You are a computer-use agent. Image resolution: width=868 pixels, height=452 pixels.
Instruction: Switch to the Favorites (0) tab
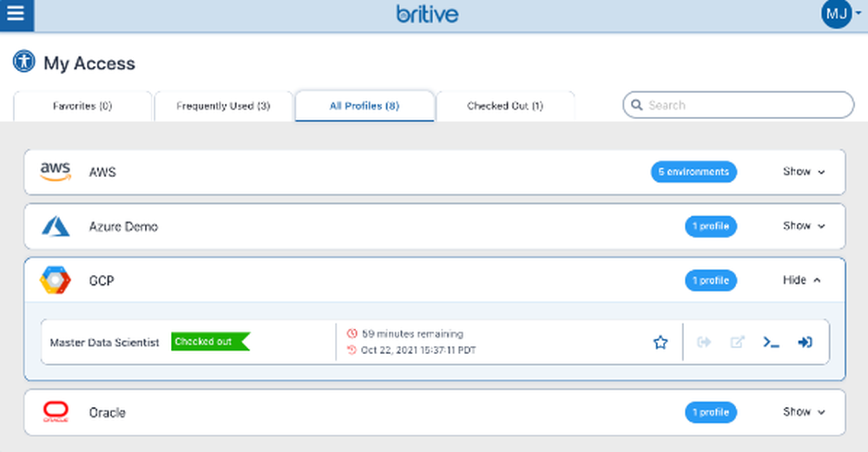pos(82,106)
